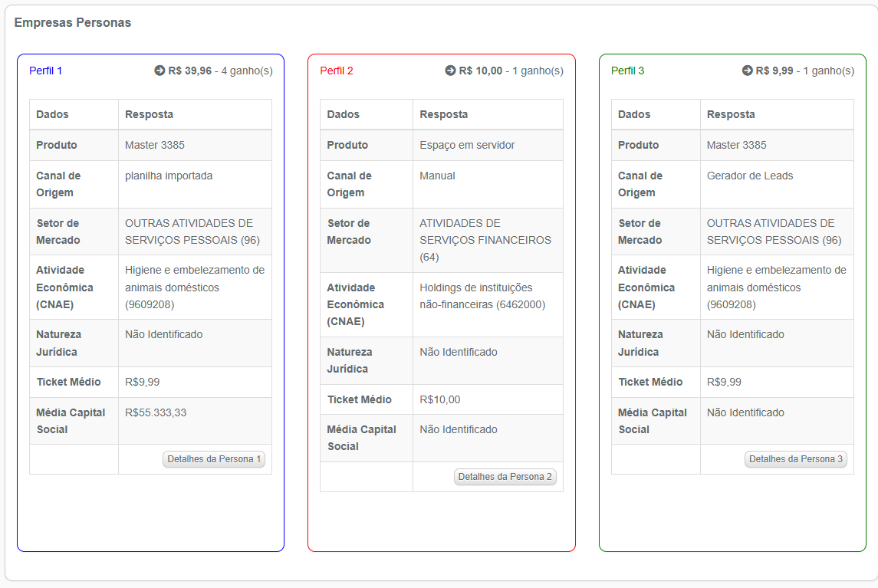878x588 pixels.
Task: Click the arrow icon beside R$ 39,96
Action: (x=159, y=71)
